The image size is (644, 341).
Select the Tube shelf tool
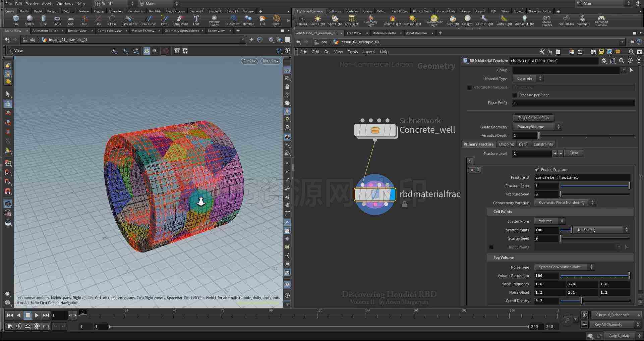click(43, 20)
